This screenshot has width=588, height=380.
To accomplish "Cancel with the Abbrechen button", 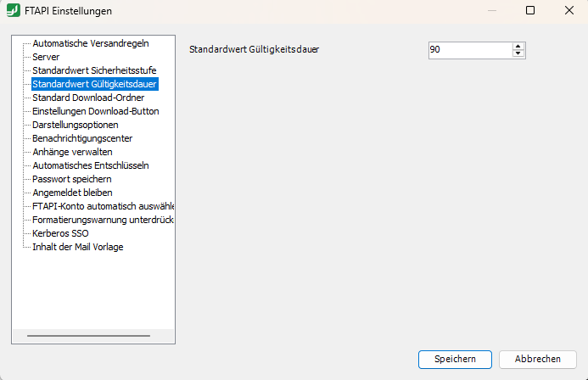I will tap(537, 360).
